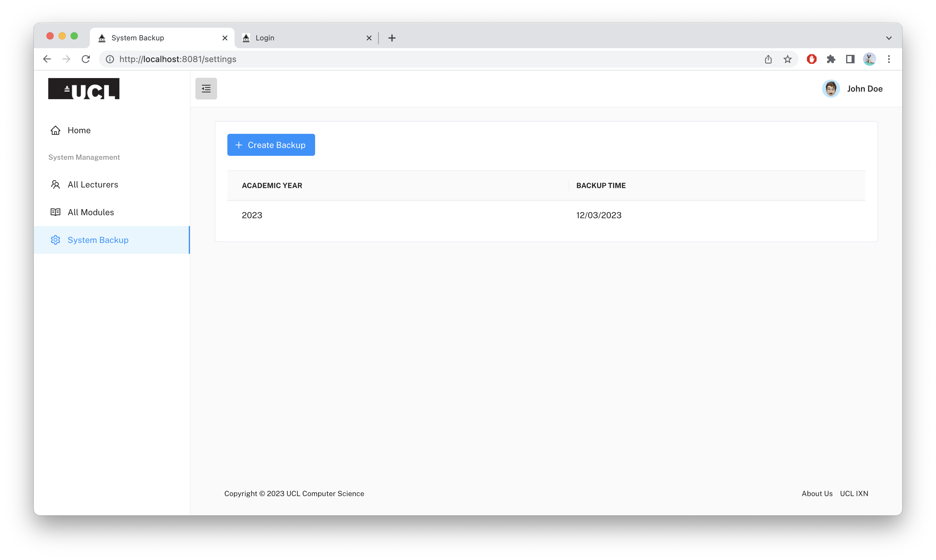Share this page using the share icon
Image resolution: width=936 pixels, height=560 pixels.
[x=768, y=59]
